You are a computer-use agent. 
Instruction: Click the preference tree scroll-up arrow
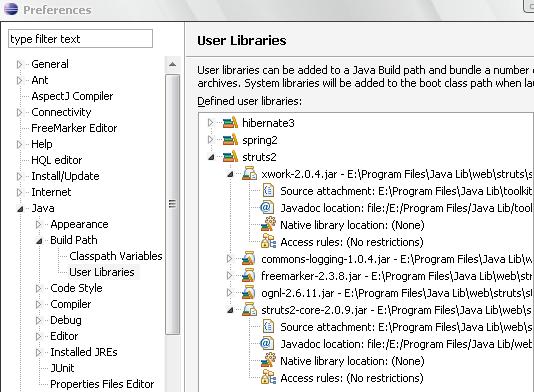173,64
